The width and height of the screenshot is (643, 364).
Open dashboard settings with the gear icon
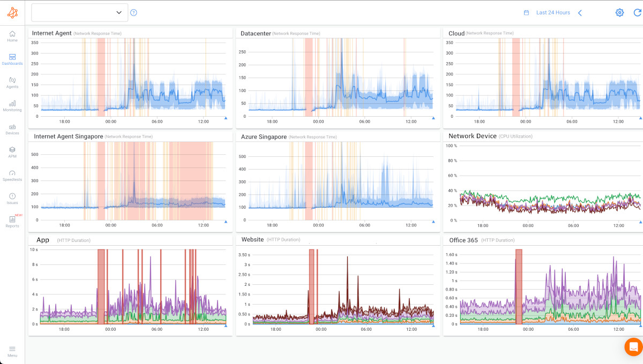[619, 12]
